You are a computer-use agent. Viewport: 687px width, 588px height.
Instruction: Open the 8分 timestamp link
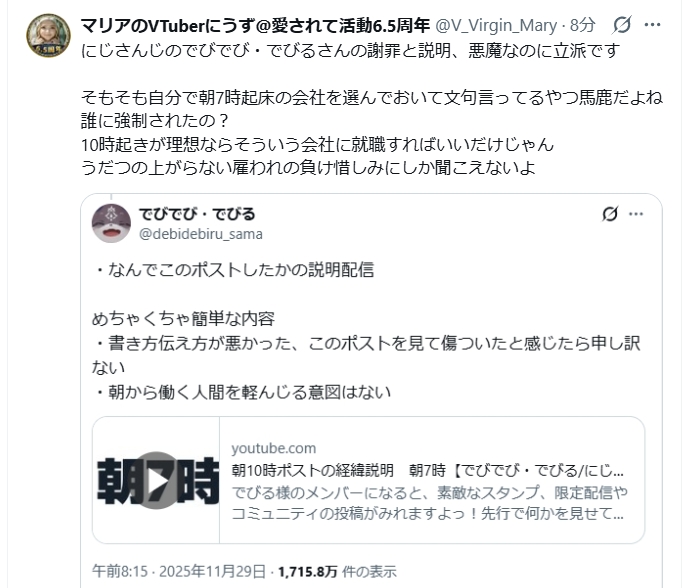click(x=582, y=25)
